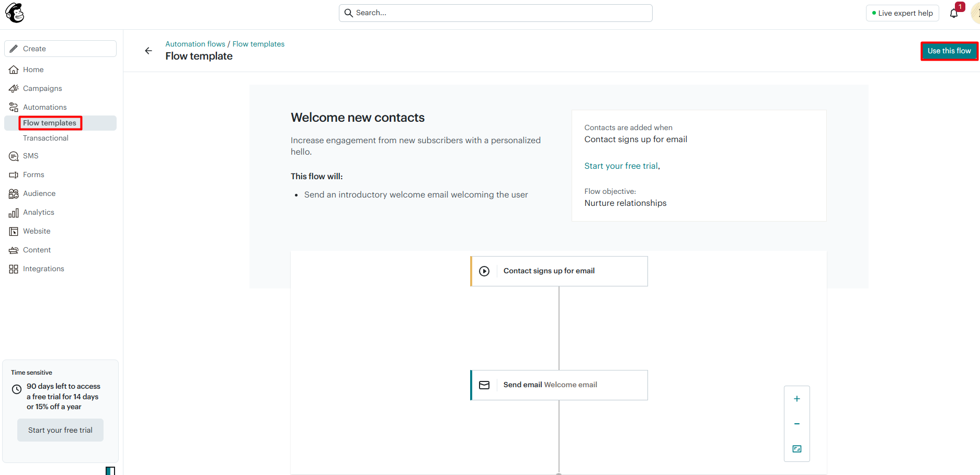Click Nurture relationships text
The width and height of the screenshot is (980, 475).
pos(625,203)
